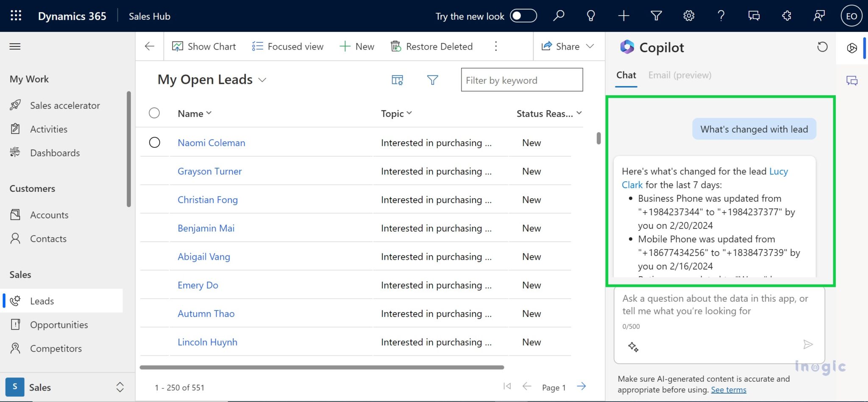Expand the My Open Leads view selector

262,80
